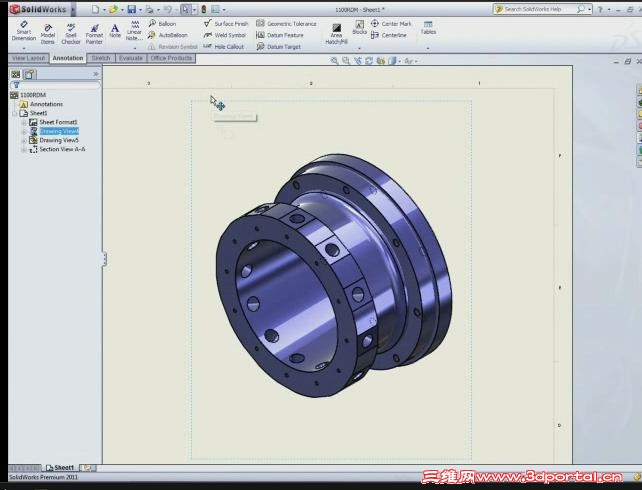The width and height of the screenshot is (642, 490).
Task: Collapse the Sheet1 tree node
Action: pyautogui.click(x=15, y=113)
